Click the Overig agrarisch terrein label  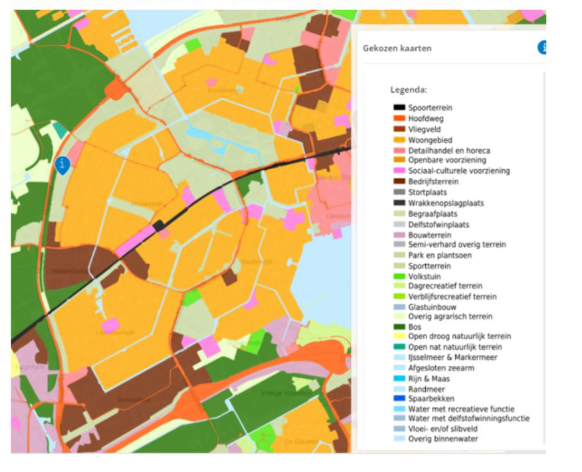click(450, 317)
